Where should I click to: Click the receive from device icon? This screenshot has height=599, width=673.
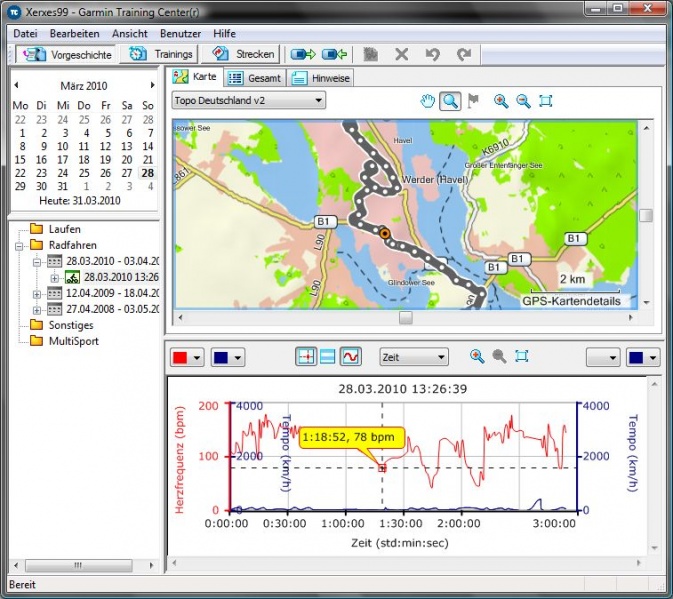click(334, 54)
